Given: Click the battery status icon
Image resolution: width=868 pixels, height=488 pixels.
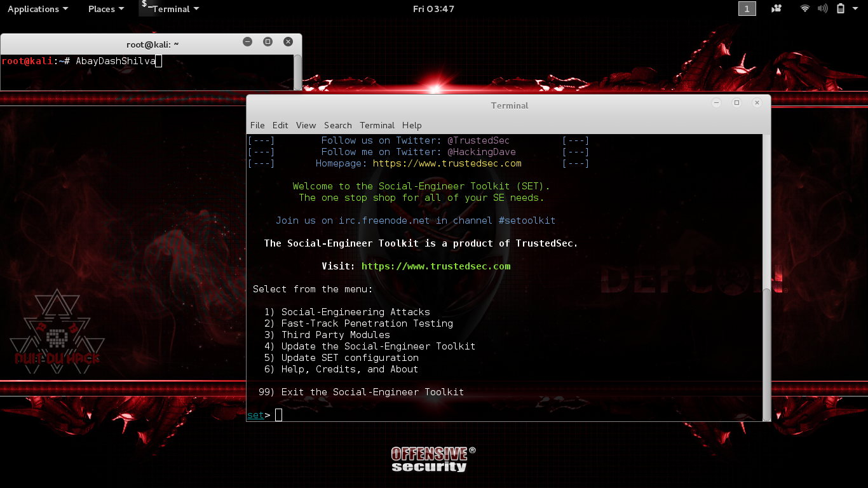Looking at the screenshot, I should coord(840,9).
